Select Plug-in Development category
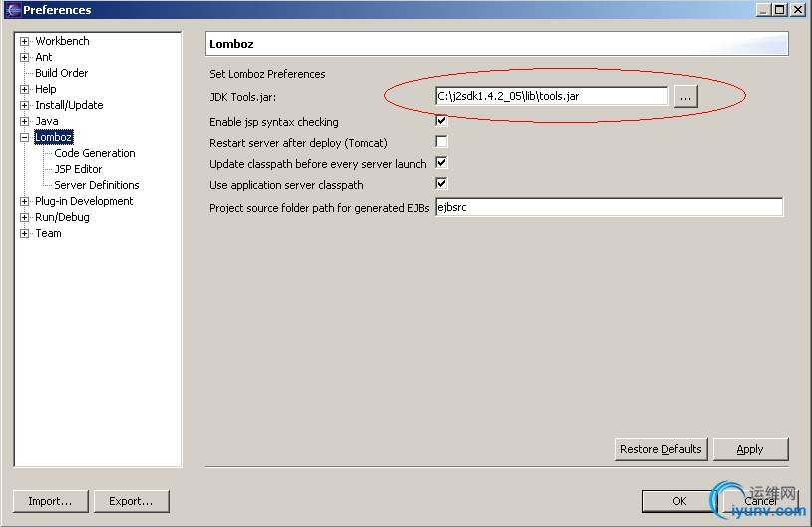Image resolution: width=812 pixels, height=527 pixels. 84,201
